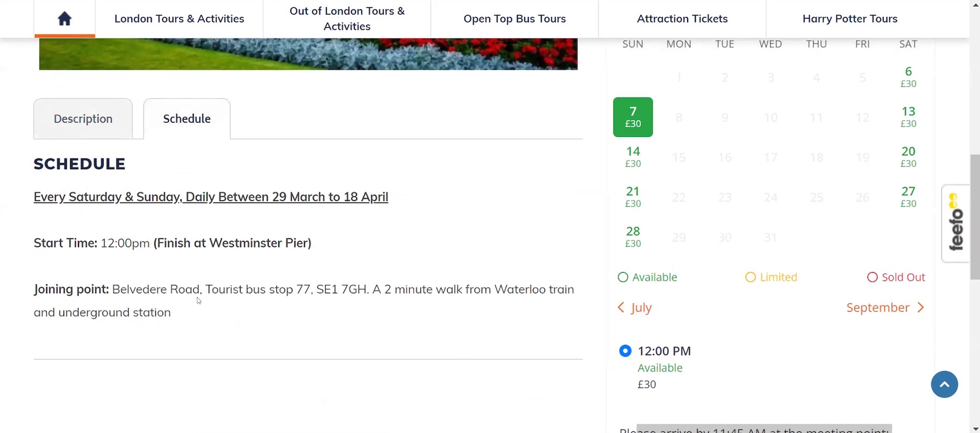Switch to the Description tab
Screen dimensions: 980x433
83,119
